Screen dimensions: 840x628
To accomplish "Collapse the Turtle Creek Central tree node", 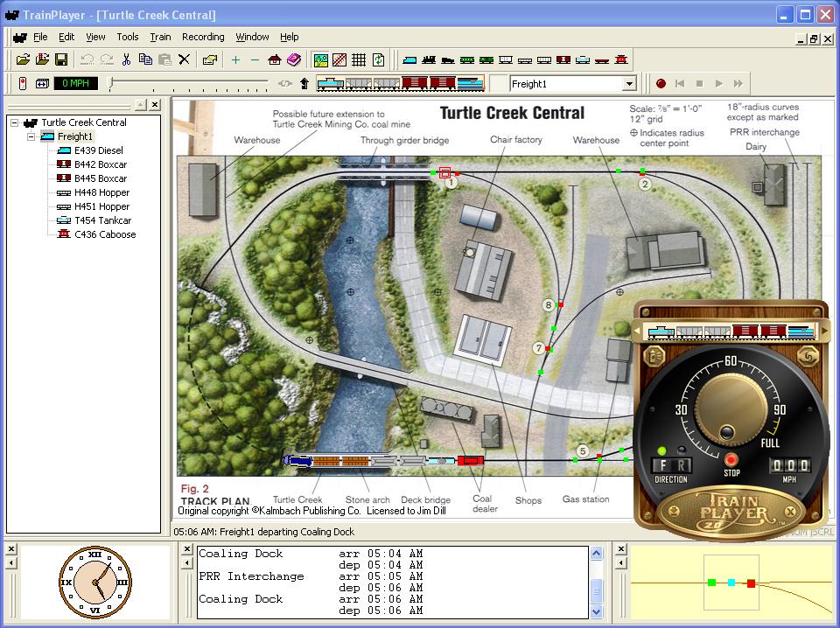I will 15,122.
